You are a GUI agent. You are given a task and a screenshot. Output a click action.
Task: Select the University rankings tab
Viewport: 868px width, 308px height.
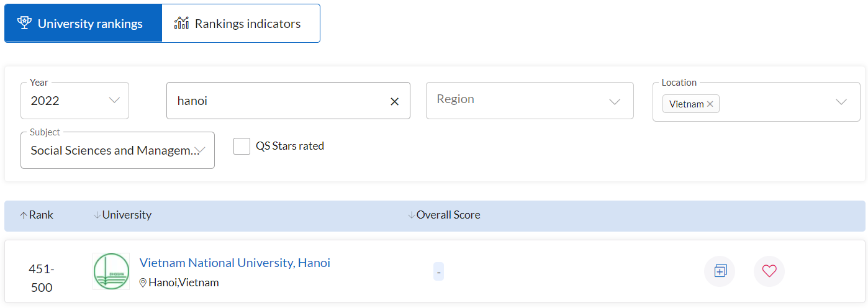point(83,24)
